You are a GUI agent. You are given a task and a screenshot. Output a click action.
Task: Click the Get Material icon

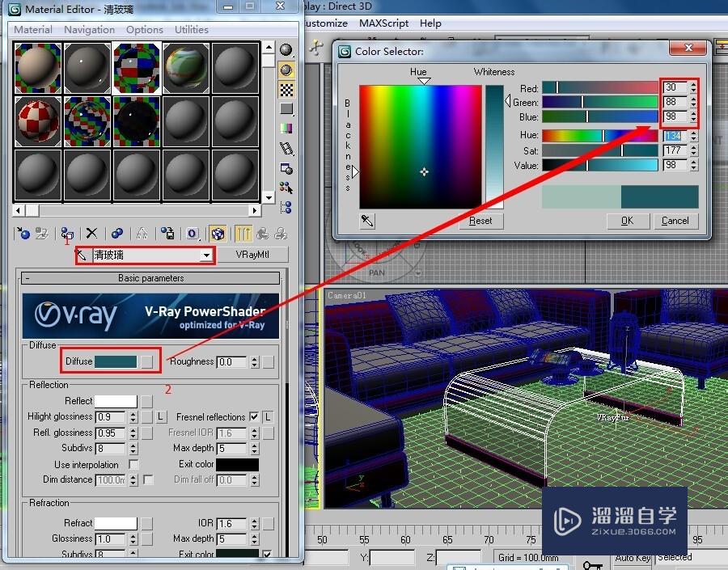point(23,233)
